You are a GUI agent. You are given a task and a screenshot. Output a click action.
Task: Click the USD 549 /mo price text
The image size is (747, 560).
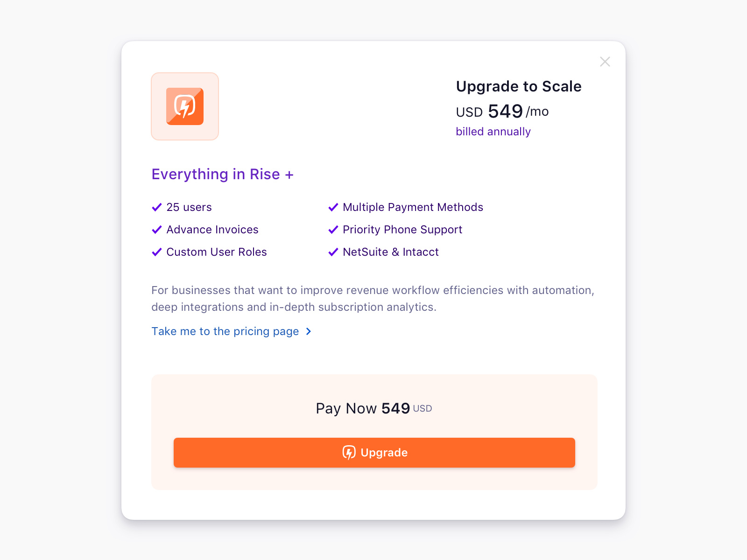point(501,112)
